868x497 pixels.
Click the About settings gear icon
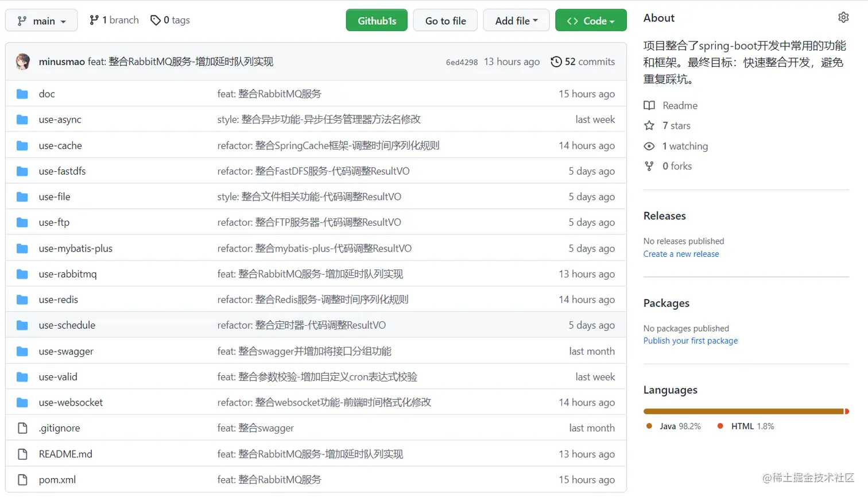click(x=843, y=17)
